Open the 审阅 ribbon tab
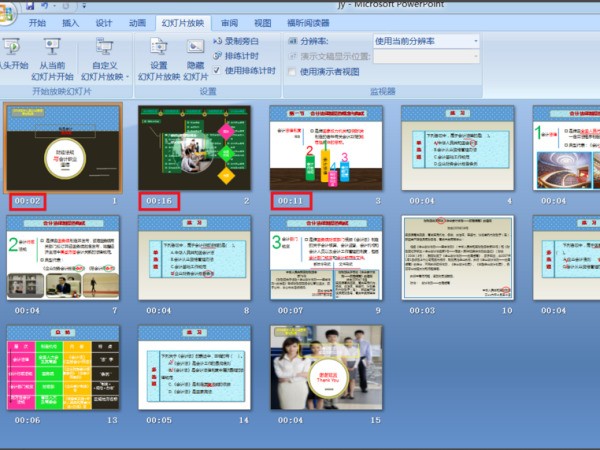600x450 pixels. point(230,22)
